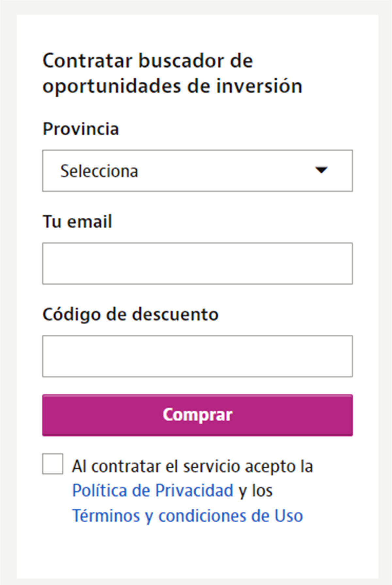
Task: Click the 'Código de descuento' label
Action: pyautogui.click(x=130, y=314)
